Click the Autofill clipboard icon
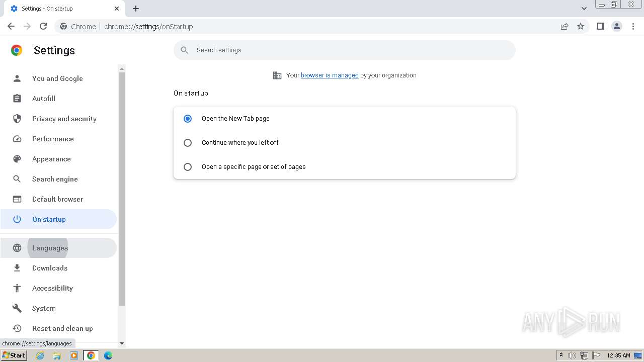This screenshot has width=644, height=362. click(x=17, y=99)
